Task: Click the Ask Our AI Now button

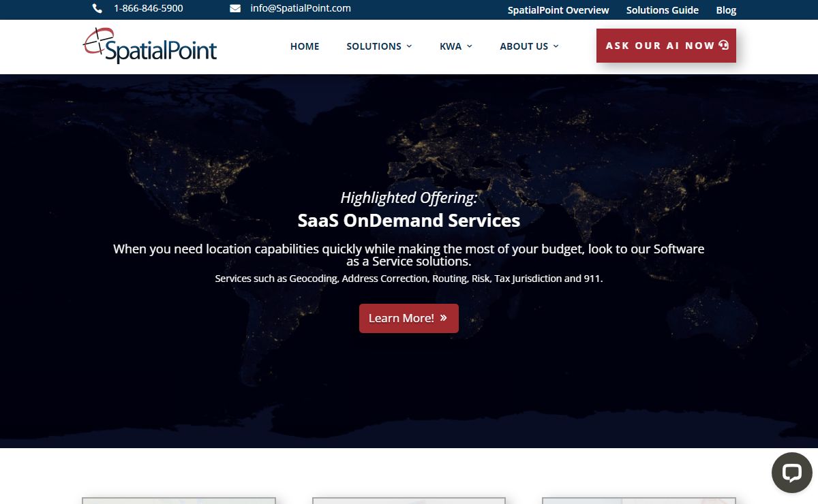Action: (x=666, y=46)
